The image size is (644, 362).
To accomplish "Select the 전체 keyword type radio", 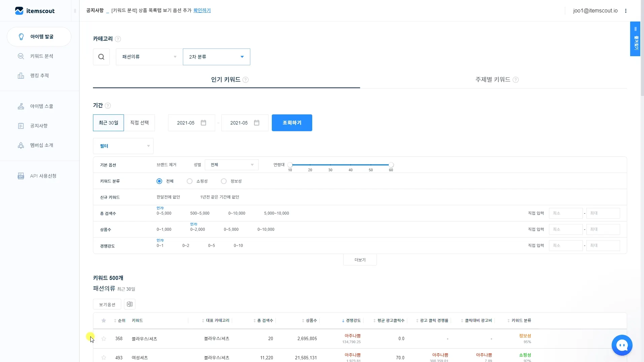I will click(x=159, y=181).
